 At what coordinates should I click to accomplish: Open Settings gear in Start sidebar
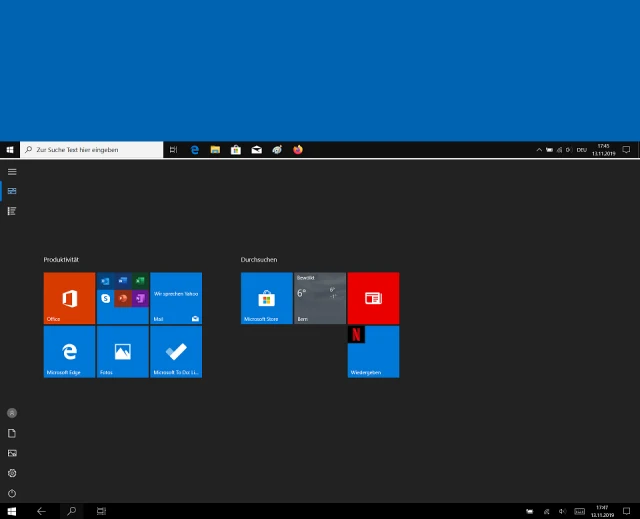12,473
